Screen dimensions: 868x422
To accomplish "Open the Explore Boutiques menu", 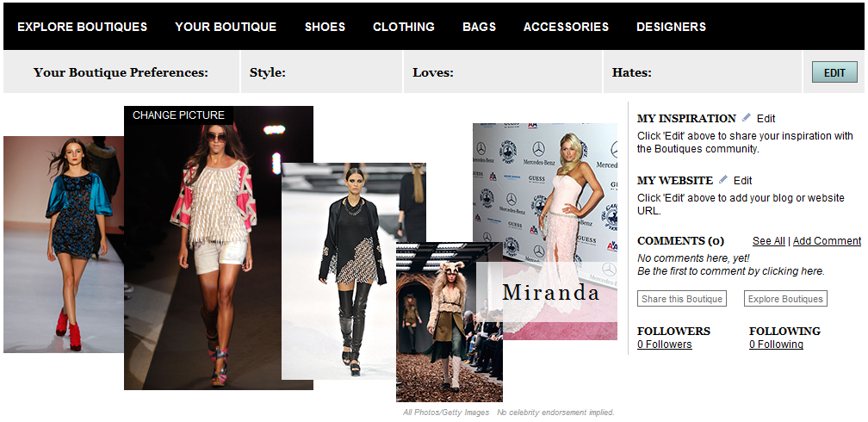I will coord(82,27).
